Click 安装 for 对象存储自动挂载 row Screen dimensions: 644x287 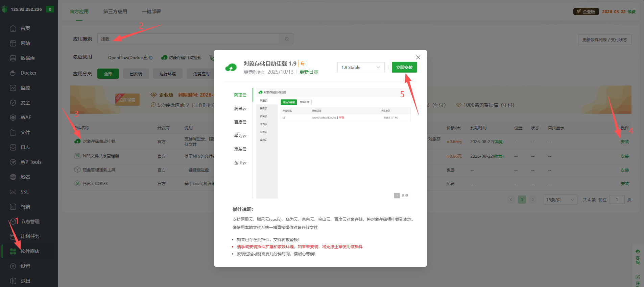click(x=625, y=142)
